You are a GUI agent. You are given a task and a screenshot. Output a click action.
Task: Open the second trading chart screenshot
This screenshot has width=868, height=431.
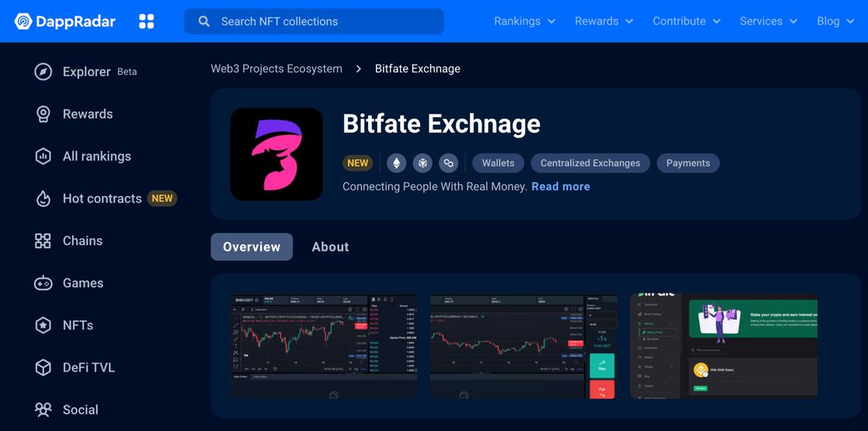[524, 346]
